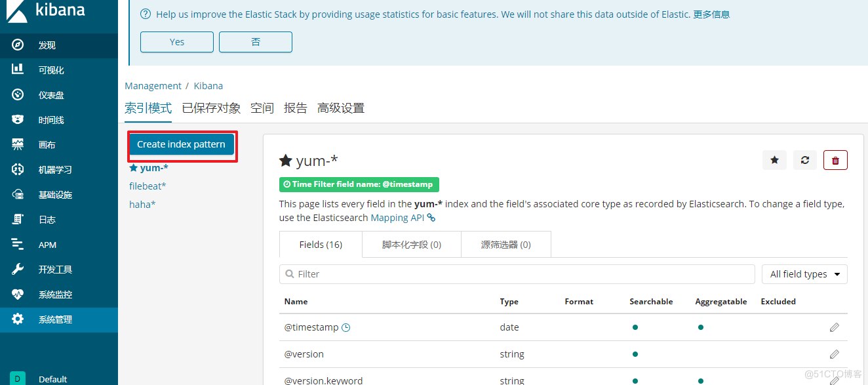Click the Name column header
The image size is (868, 385).
296,302
